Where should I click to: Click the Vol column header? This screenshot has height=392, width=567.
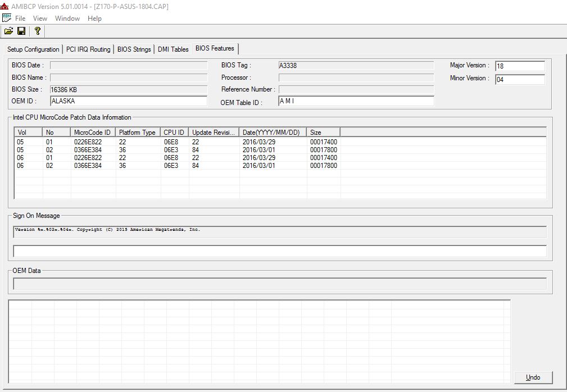[x=28, y=132]
